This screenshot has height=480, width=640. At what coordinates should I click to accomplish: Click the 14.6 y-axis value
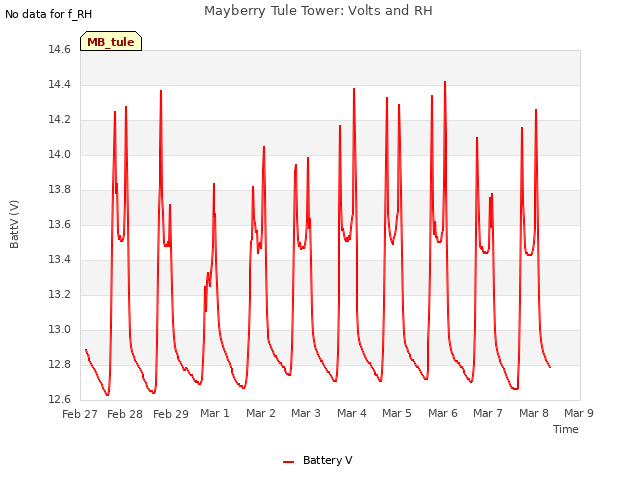coord(60,49)
